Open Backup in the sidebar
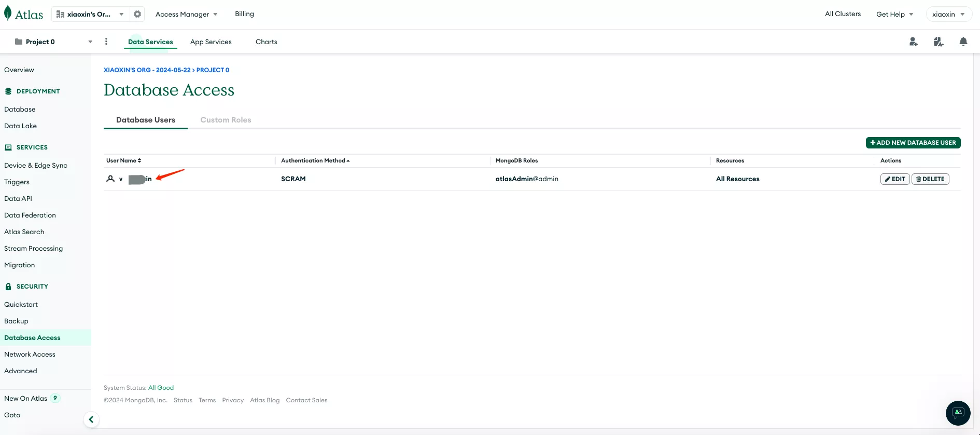Screen dimensions: 980x435 tap(16, 321)
